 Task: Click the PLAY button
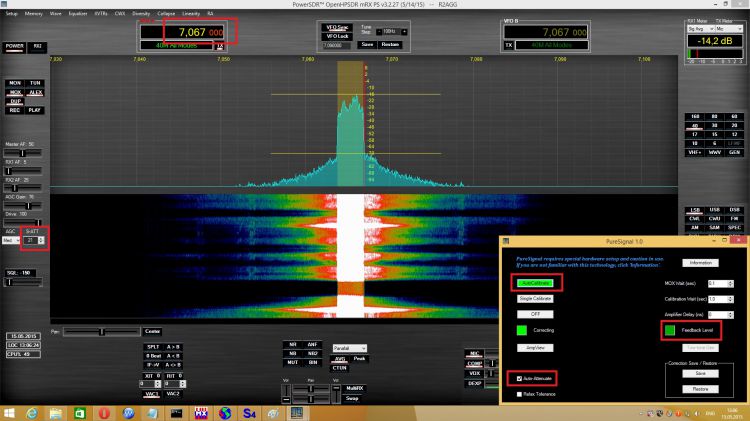pyautogui.click(x=35, y=110)
